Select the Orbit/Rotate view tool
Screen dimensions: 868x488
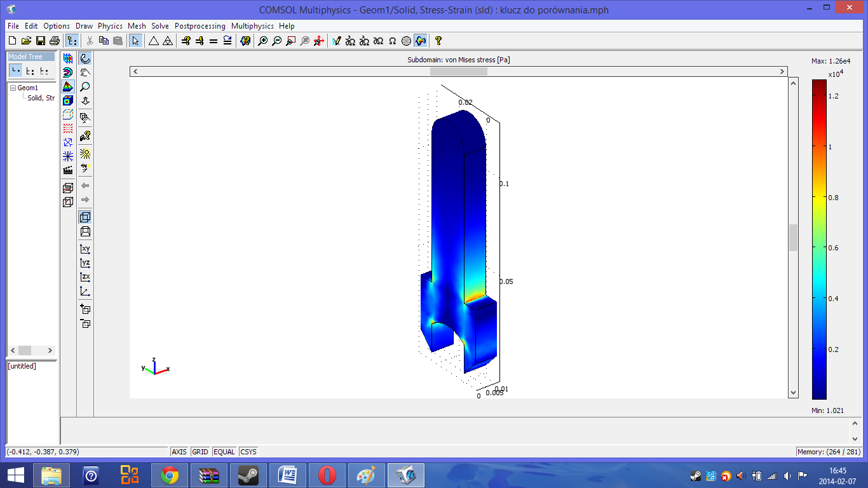[85, 58]
